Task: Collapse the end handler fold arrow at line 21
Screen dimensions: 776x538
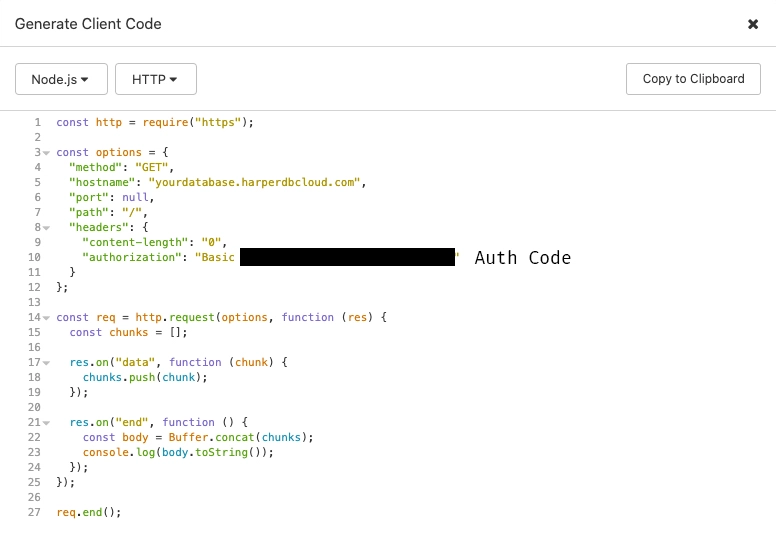Action: (47, 423)
